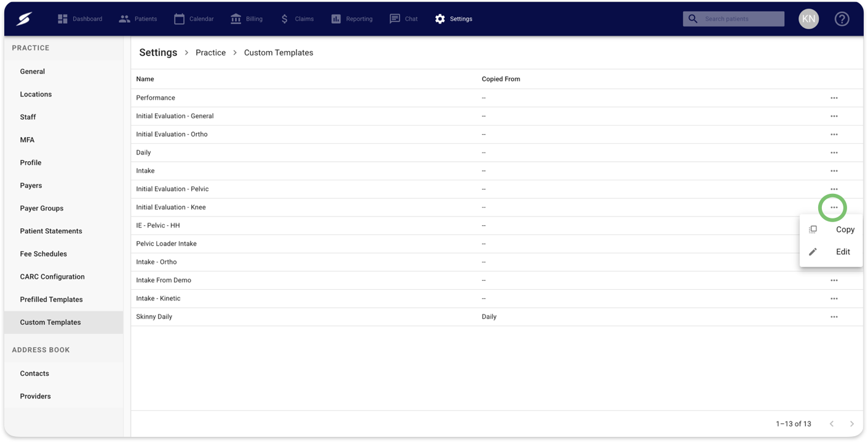Select Custom Templates in sidebar

[x=64, y=322]
